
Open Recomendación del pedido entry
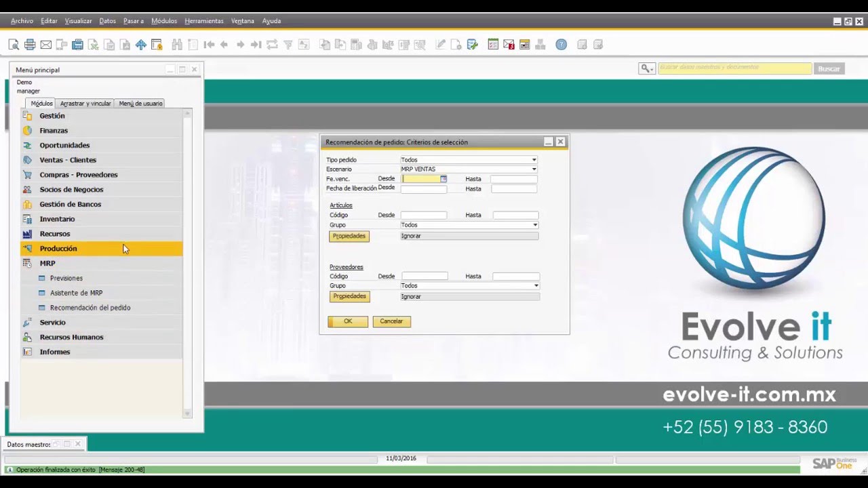pos(90,308)
